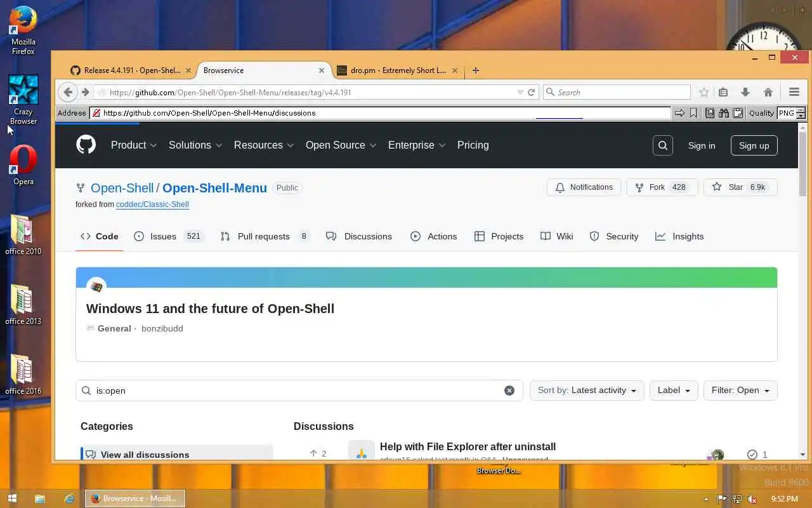
Task: Open Windows 11 and the future discussion
Action: (210, 309)
